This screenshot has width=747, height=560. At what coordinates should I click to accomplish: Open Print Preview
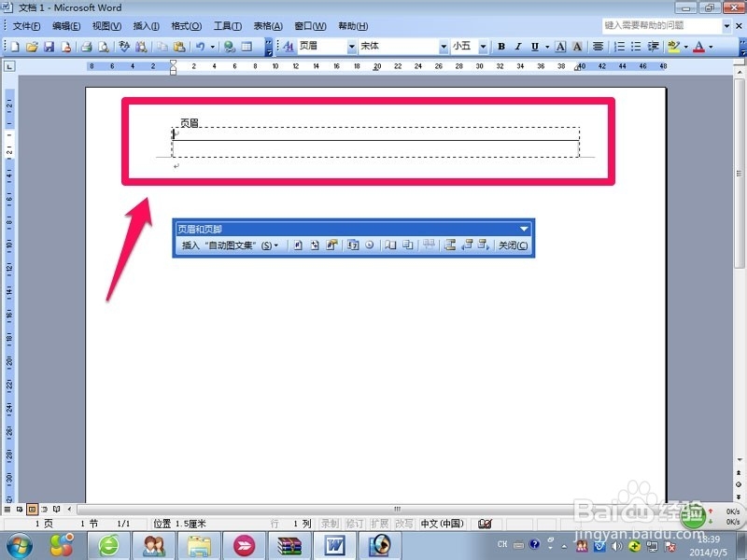tap(104, 47)
